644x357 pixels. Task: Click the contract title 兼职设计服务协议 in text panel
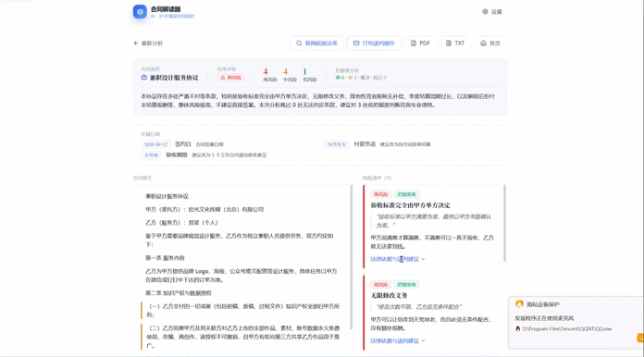pyautogui.click(x=167, y=196)
